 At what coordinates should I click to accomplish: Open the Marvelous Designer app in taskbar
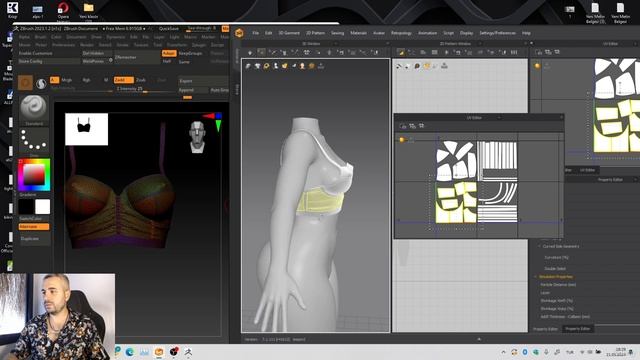pos(159,352)
